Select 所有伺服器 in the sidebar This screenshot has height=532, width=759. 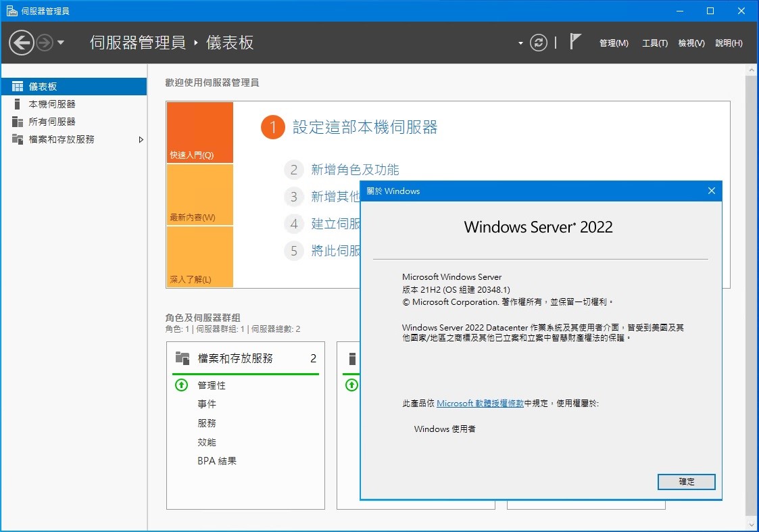(74, 122)
